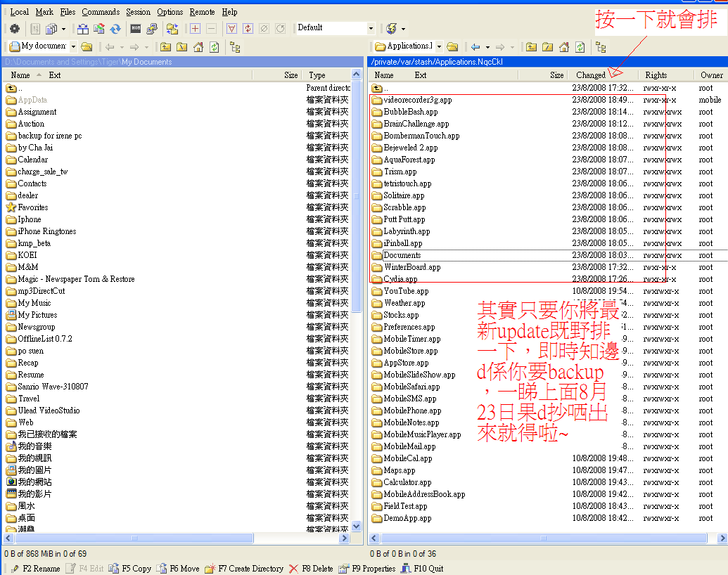Refresh the remote panel directory
This screenshot has width=728, height=575.
(x=580, y=47)
